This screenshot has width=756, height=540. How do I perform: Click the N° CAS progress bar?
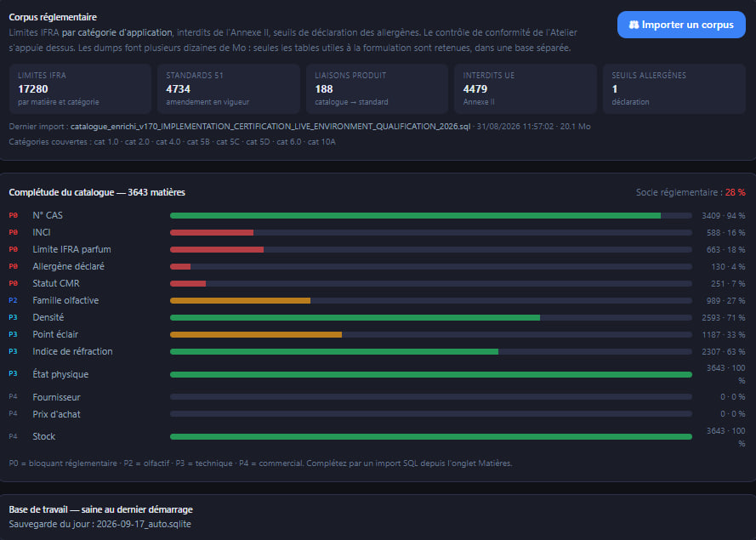coord(431,215)
